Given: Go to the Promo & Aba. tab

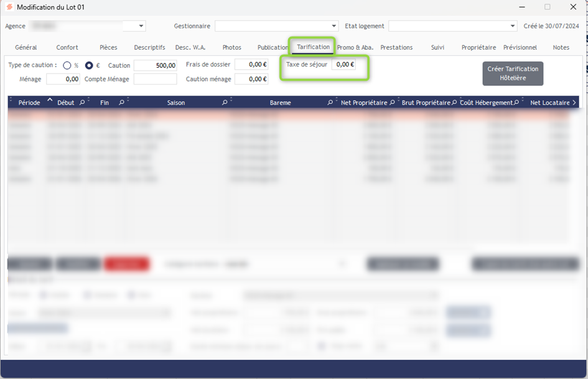Looking at the screenshot, I should coord(355,47).
